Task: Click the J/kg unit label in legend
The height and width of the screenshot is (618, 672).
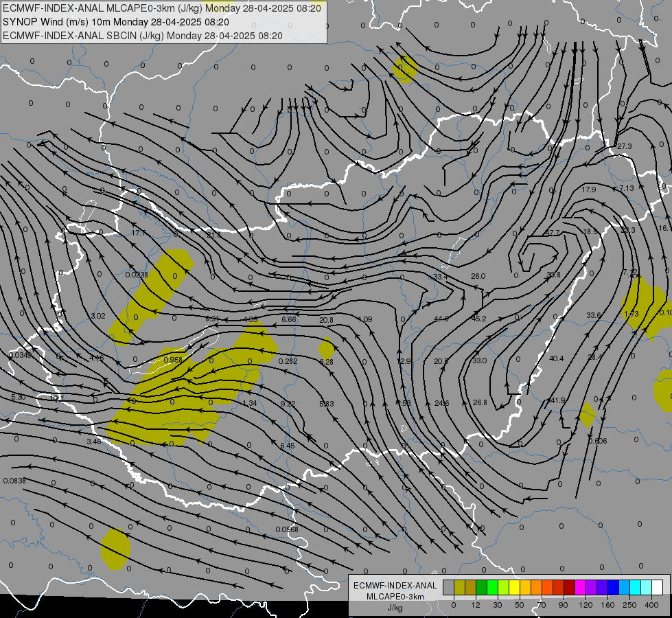Action: click(395, 608)
